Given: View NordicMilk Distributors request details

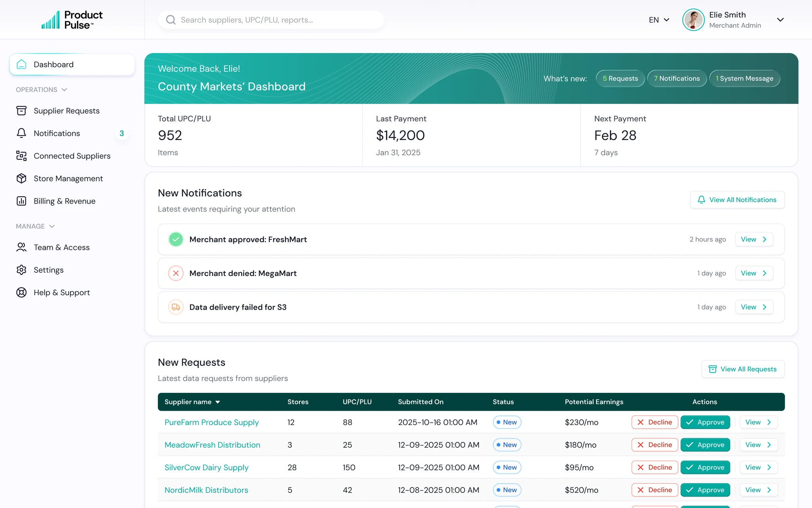Looking at the screenshot, I should [x=758, y=490].
